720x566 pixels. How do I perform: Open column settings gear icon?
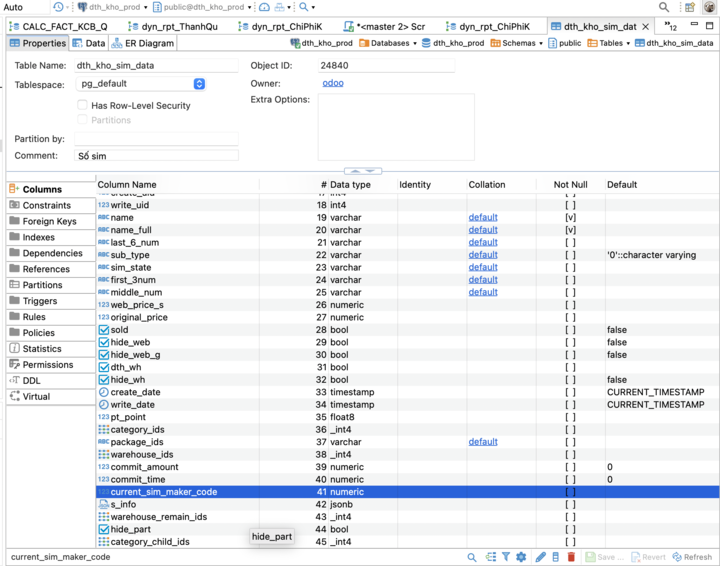click(x=521, y=557)
